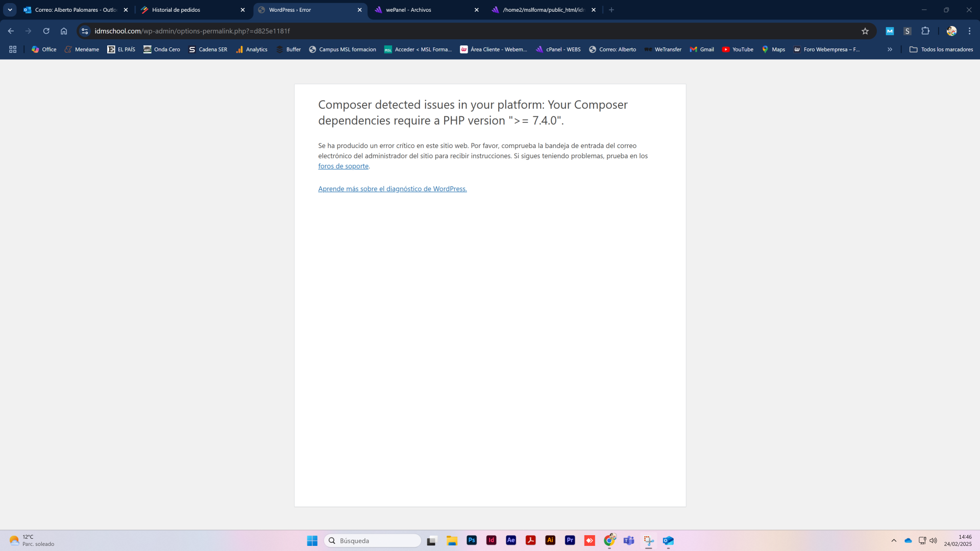Open Todos los marcadores folder
The width and height of the screenshot is (980, 551).
click(x=941, y=49)
